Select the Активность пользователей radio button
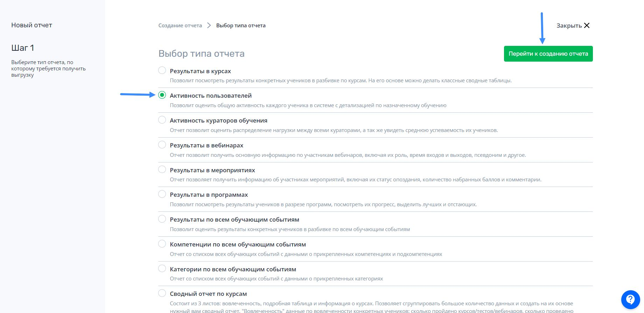 click(x=162, y=95)
